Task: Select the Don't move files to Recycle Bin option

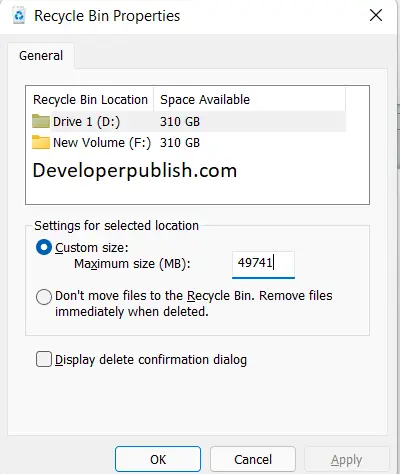Action: [44, 297]
